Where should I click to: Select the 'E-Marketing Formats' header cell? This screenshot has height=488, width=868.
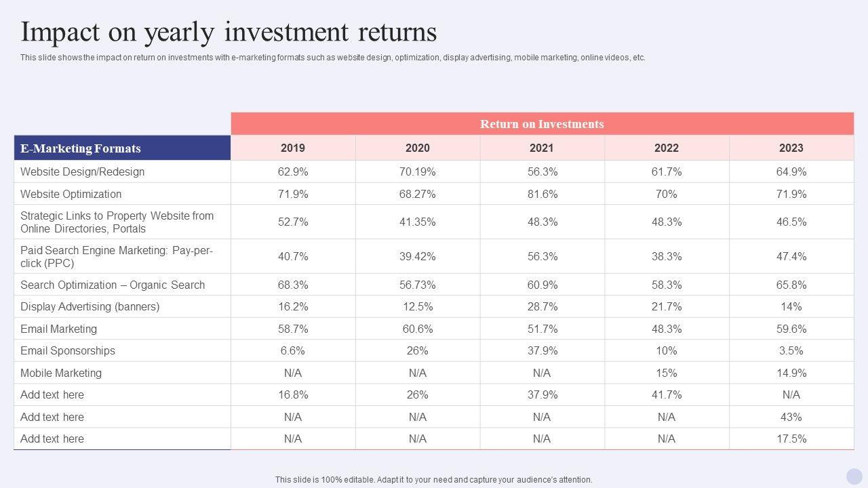[x=81, y=148]
